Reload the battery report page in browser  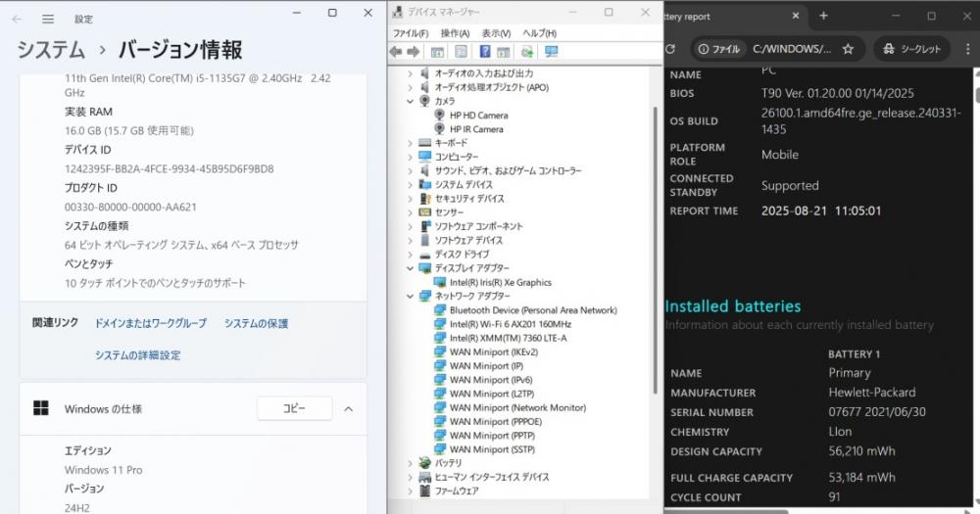tap(671, 49)
